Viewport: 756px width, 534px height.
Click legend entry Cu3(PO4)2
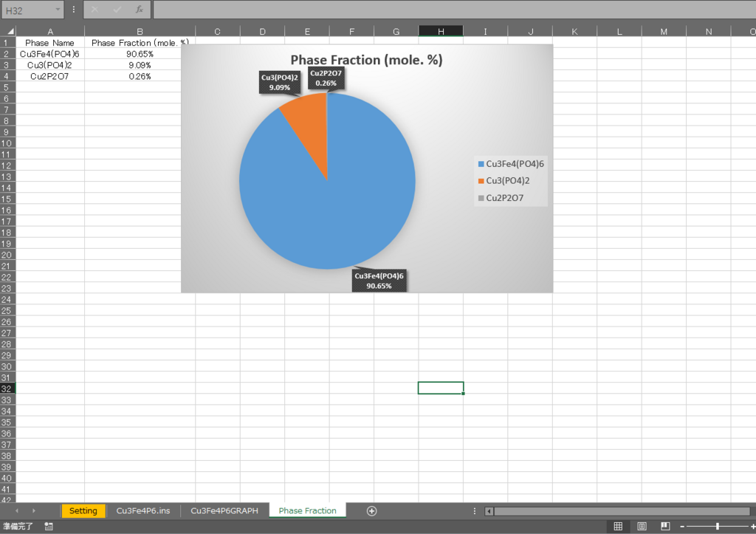[504, 181]
